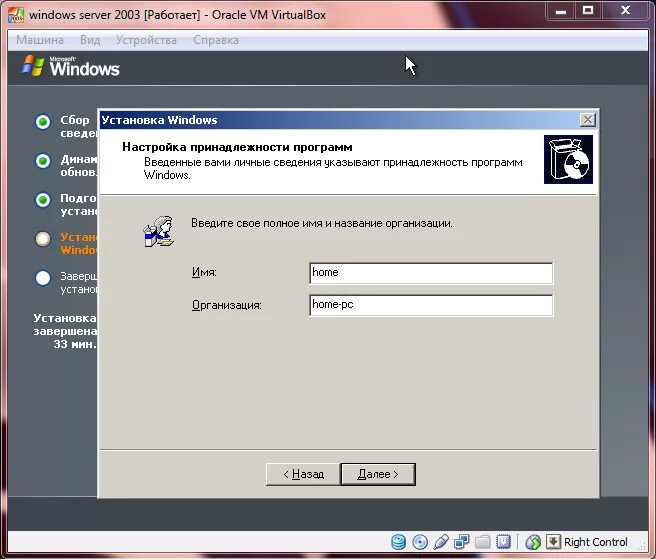Click the optical disc status icon

coord(420,542)
